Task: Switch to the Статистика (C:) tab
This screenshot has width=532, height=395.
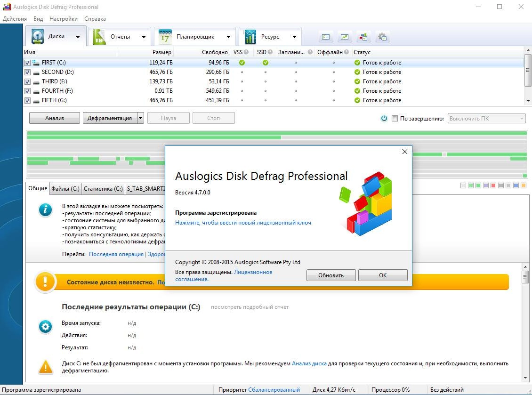Action: [103, 189]
